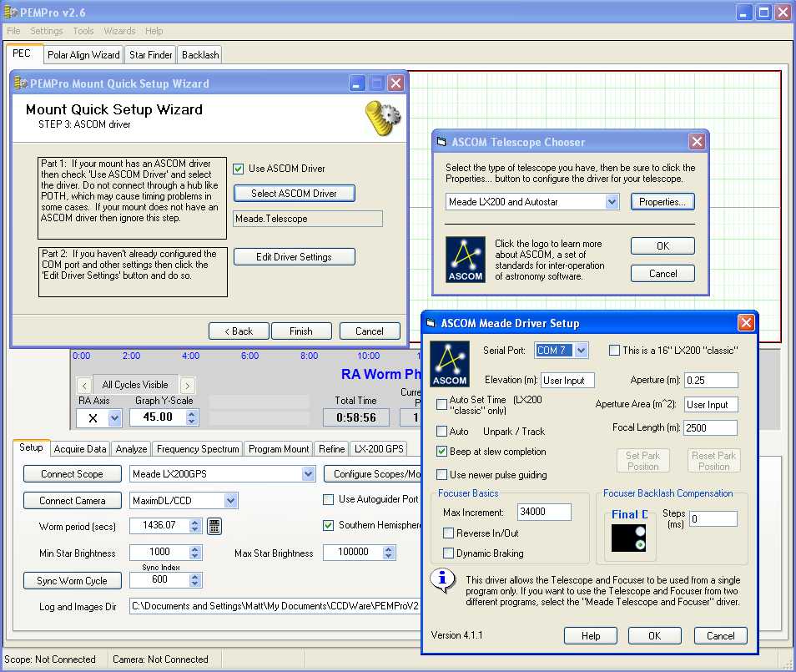Click the Edit Driver Settings button
This screenshot has width=796, height=672.
pyautogui.click(x=294, y=257)
